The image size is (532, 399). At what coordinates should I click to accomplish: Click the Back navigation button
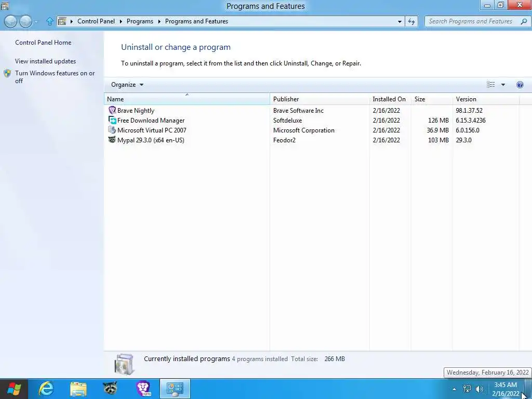(11, 21)
